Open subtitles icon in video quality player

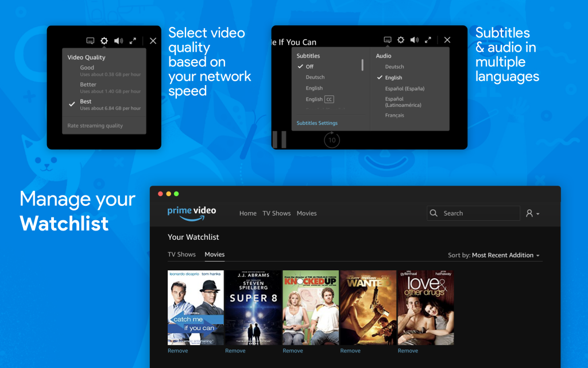90,41
